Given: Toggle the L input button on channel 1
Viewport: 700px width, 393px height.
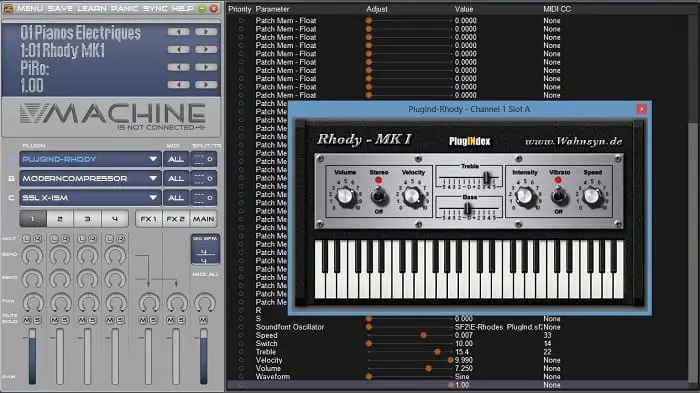Looking at the screenshot, I should coord(27,239).
